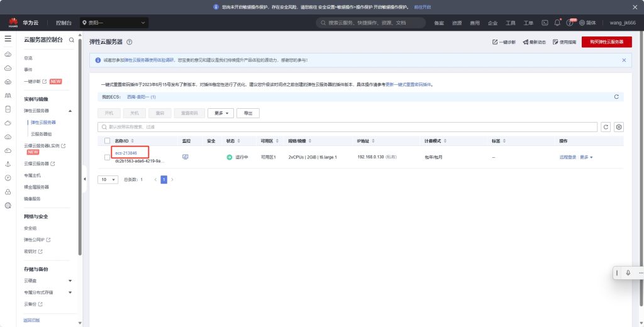Image resolution: width=644 pixels, height=327 pixels.
Task: Open the notifications bell
Action: (557, 23)
